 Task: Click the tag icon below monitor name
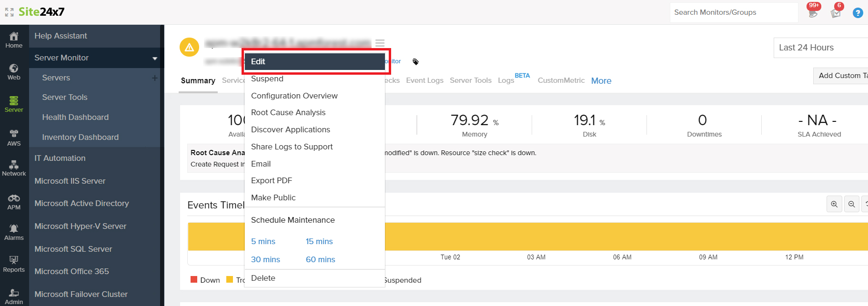pyautogui.click(x=415, y=62)
